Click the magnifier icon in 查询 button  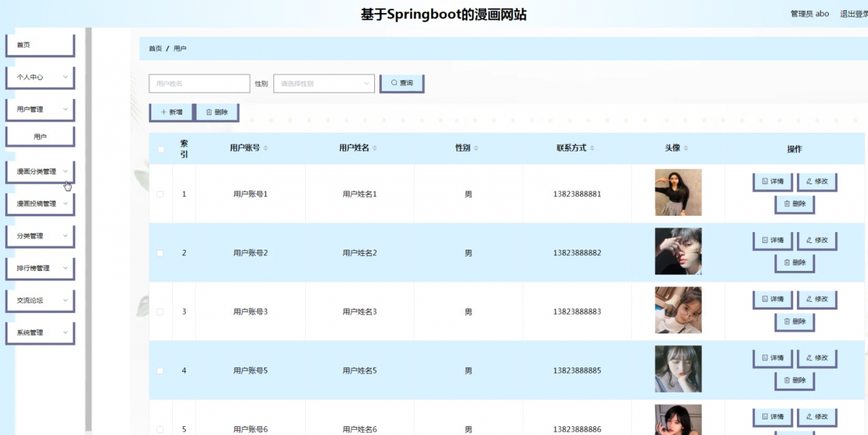394,83
